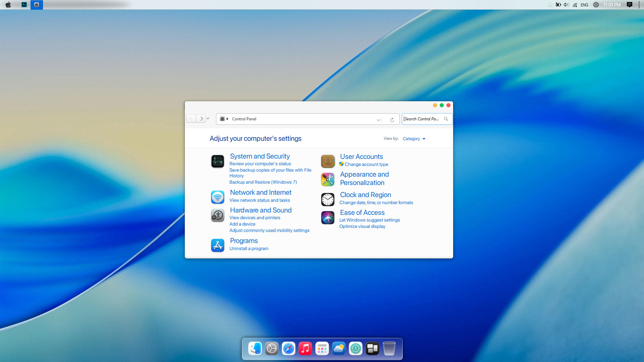The image size is (644, 362).
Task: Click the Appearance and Personalization icon
Action: pyautogui.click(x=328, y=179)
